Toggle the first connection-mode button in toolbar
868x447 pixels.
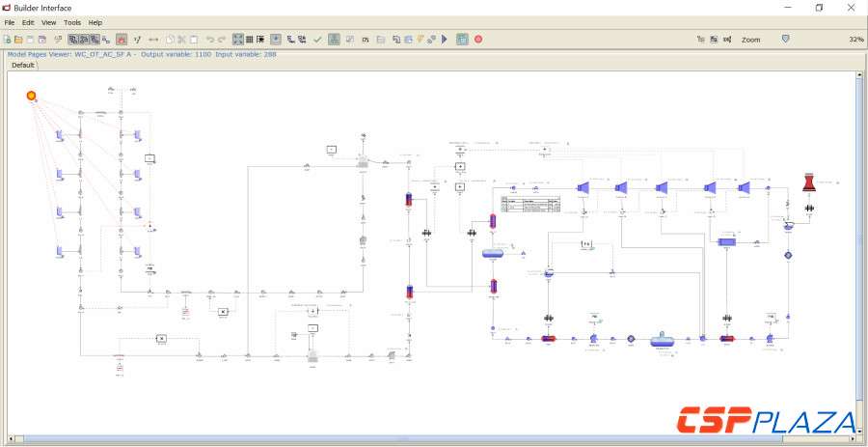point(73,40)
